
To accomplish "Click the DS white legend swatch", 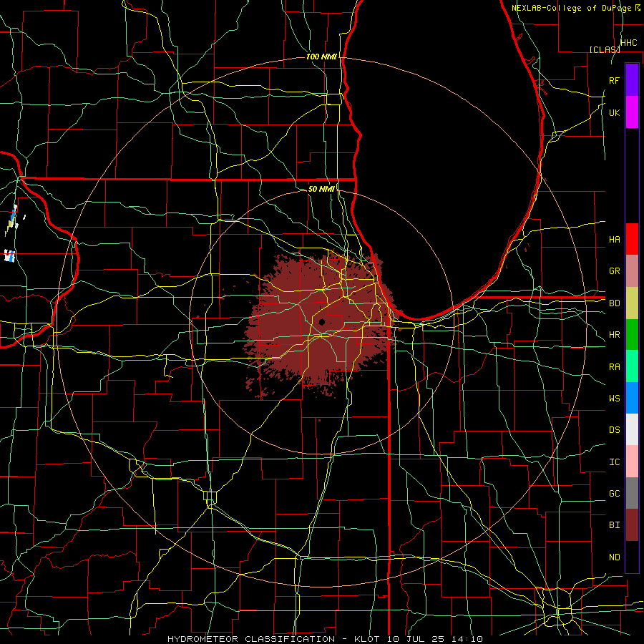I will click(632, 429).
